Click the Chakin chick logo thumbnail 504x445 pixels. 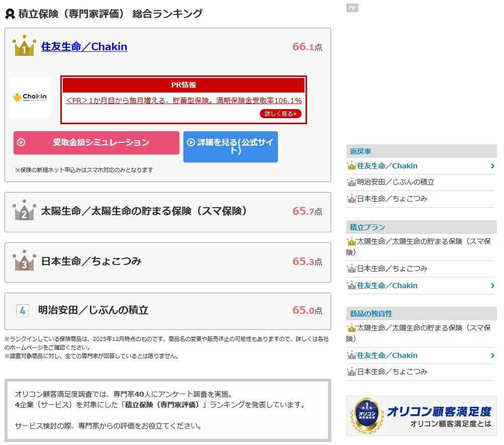[30, 98]
